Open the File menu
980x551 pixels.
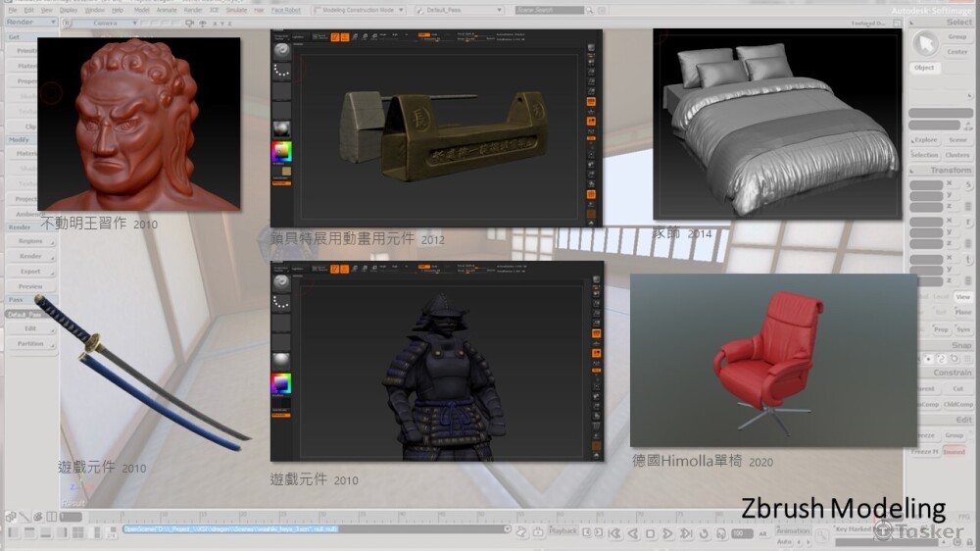(13, 10)
